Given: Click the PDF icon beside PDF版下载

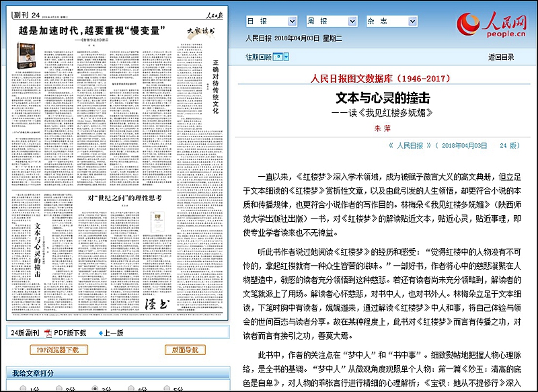Looking at the screenshot, I should [x=48, y=333].
